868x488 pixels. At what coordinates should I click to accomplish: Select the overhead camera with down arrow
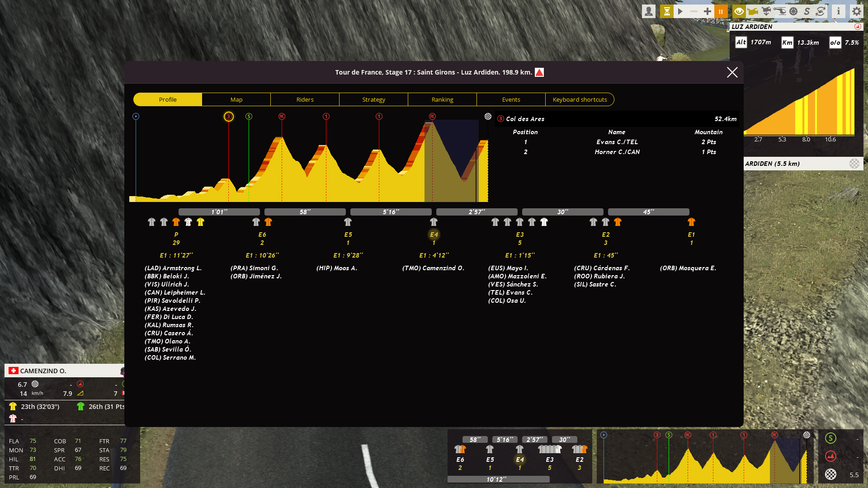point(766,11)
